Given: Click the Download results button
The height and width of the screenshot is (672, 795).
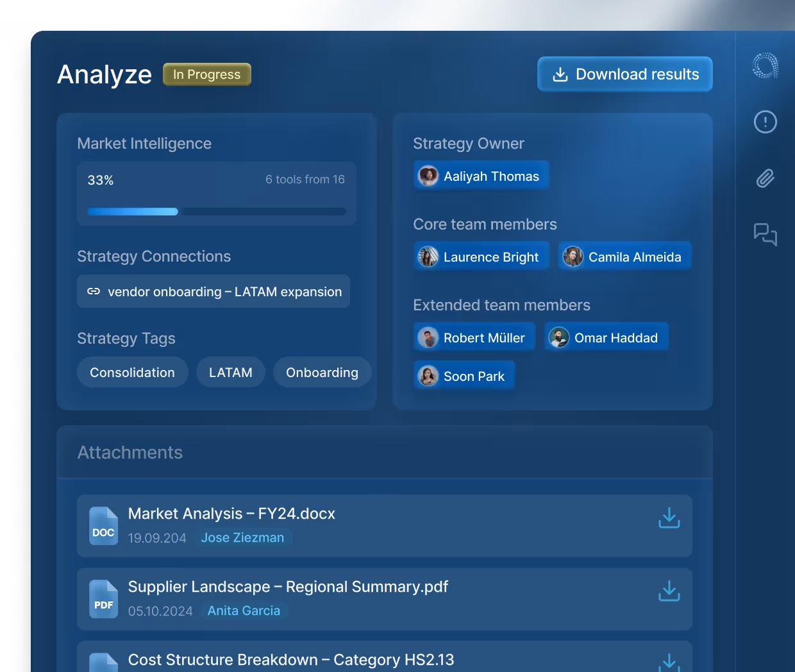Looking at the screenshot, I should [x=624, y=74].
